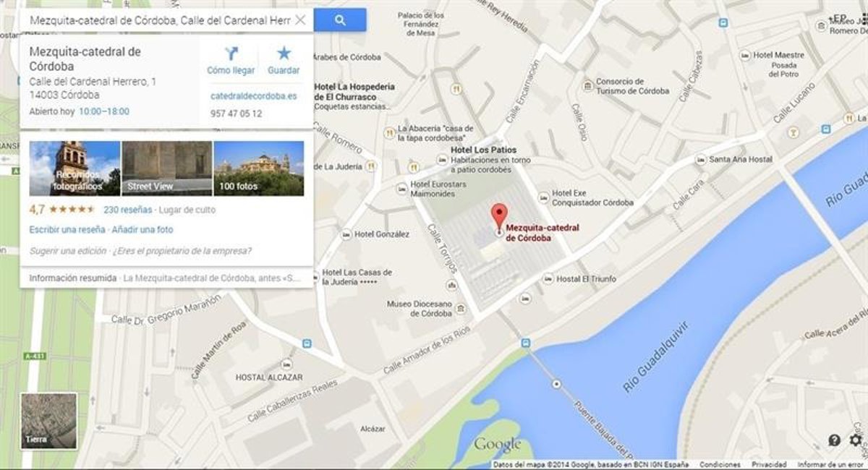Expand the Información resumida section

166,278
